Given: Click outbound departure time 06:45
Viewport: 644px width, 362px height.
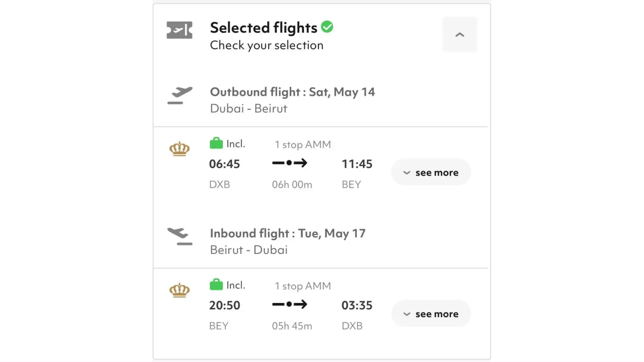Looking at the screenshot, I should coord(225,164).
